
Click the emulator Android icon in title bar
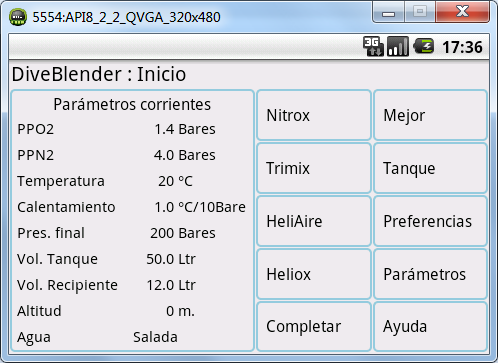pos(18,17)
